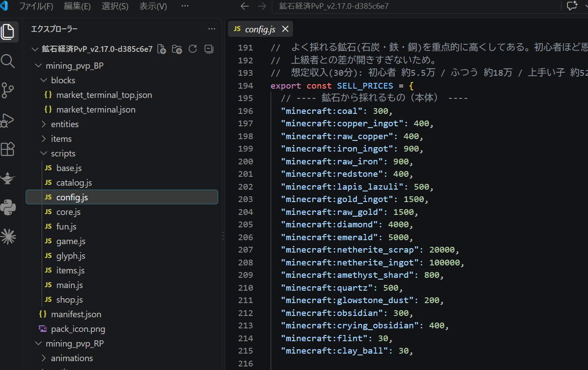Go back using the left arrow

(x=244, y=6)
